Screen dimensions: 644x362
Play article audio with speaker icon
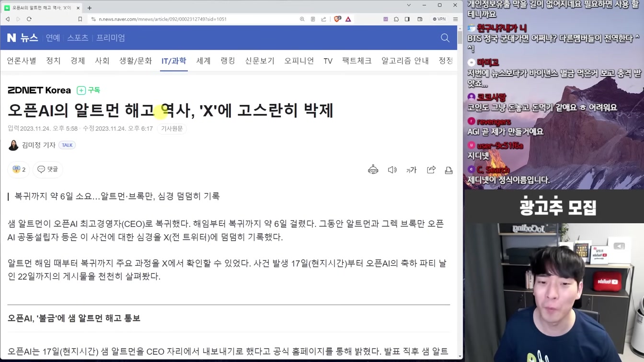[392, 170]
